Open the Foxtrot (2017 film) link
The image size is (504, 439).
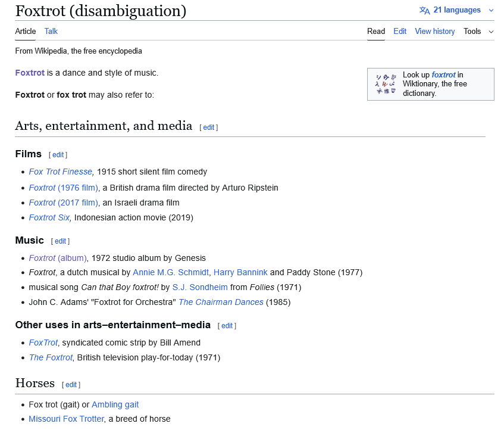pos(64,203)
